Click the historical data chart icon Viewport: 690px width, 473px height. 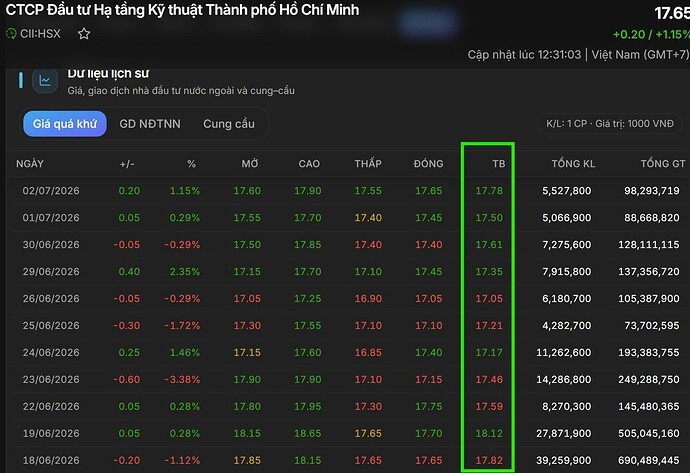45,81
